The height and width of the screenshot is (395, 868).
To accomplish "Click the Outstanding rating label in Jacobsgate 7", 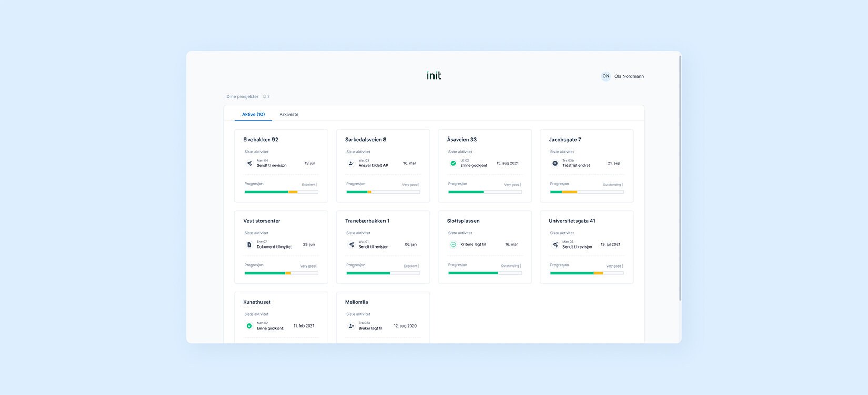I will coord(612,185).
